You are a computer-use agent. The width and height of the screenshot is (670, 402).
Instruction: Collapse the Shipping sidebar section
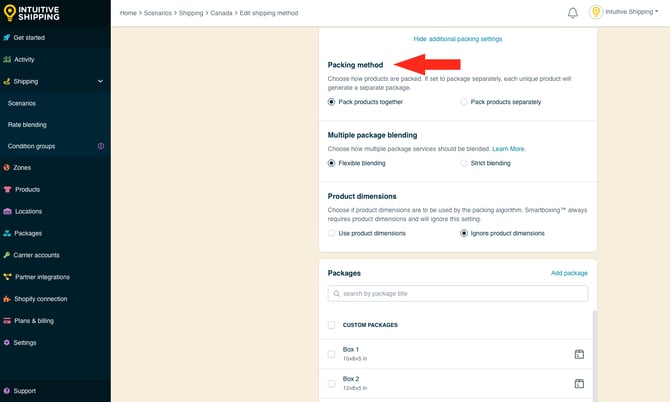click(100, 81)
